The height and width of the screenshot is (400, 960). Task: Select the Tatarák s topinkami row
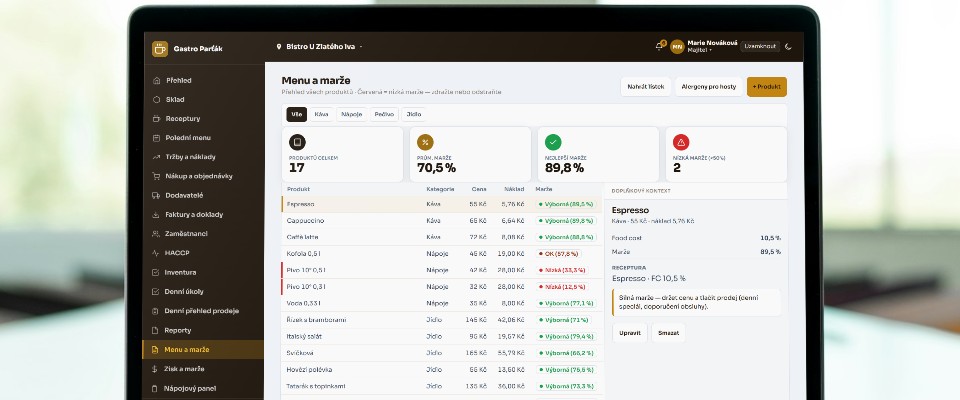(x=442, y=386)
